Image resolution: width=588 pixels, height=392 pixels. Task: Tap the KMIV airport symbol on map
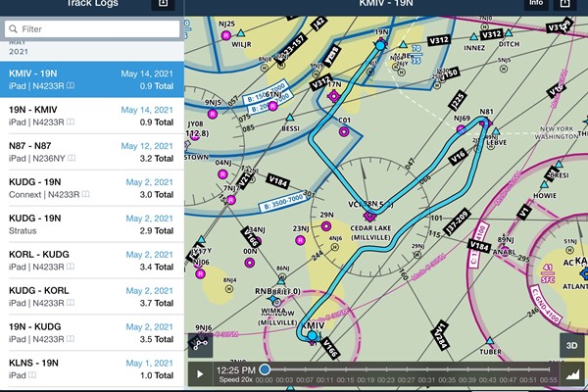[313, 335]
